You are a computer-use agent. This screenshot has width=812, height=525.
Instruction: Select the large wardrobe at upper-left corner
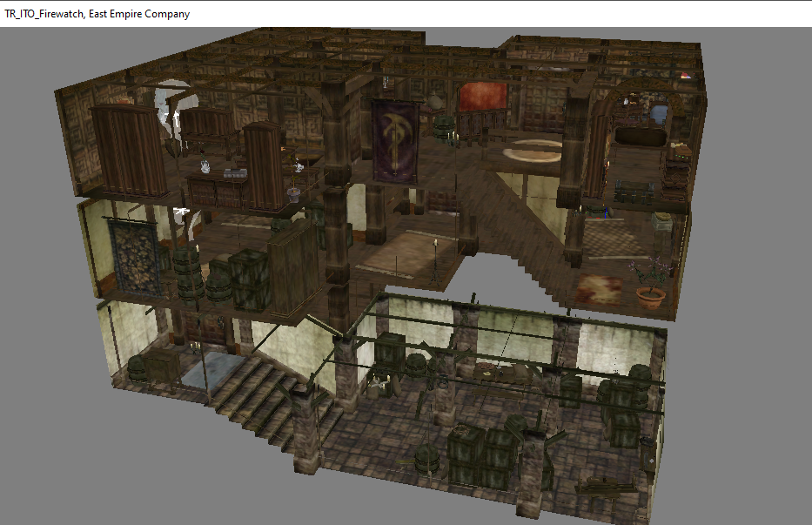point(129,151)
